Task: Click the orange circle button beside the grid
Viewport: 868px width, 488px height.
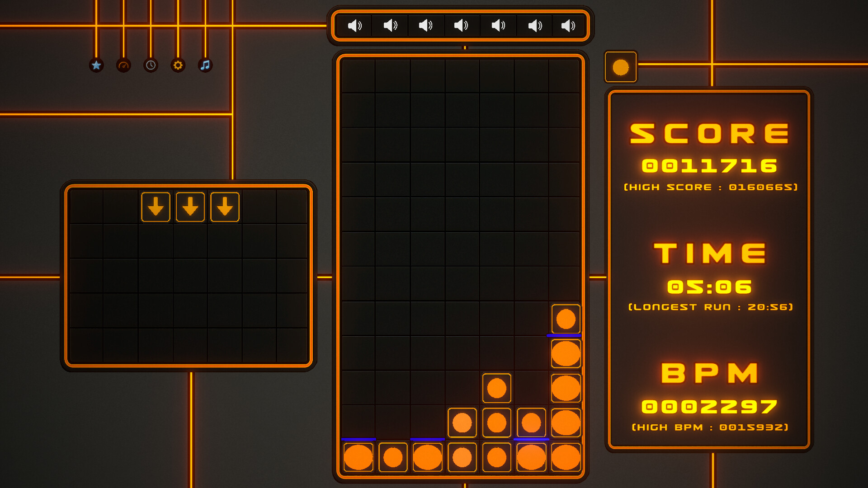Action: pos(621,66)
